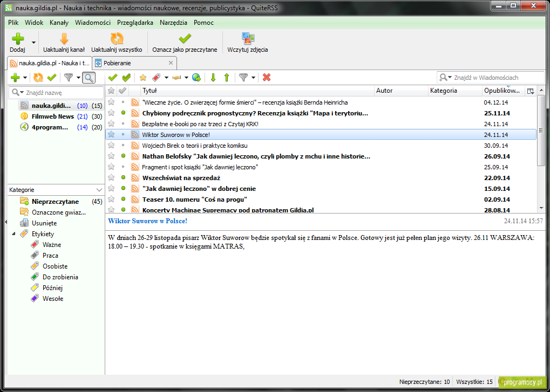
Task: Click Oznacz jako przeczytane checkmark
Action: pyautogui.click(x=185, y=39)
